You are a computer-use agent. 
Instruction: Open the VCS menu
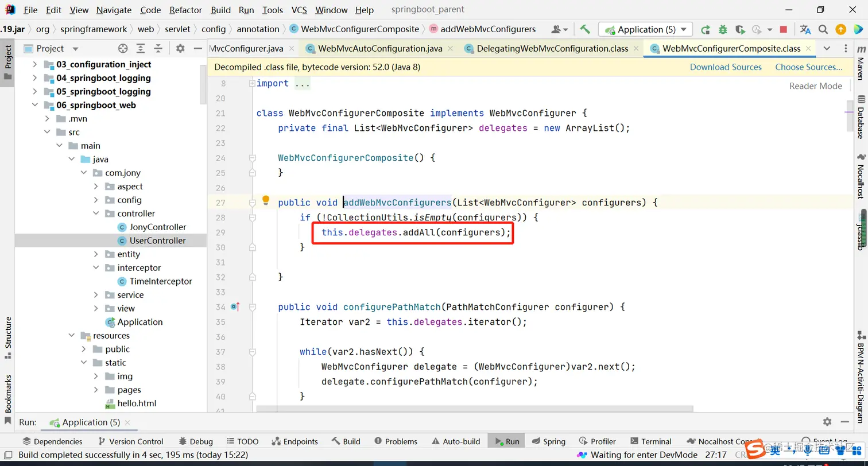(299, 10)
